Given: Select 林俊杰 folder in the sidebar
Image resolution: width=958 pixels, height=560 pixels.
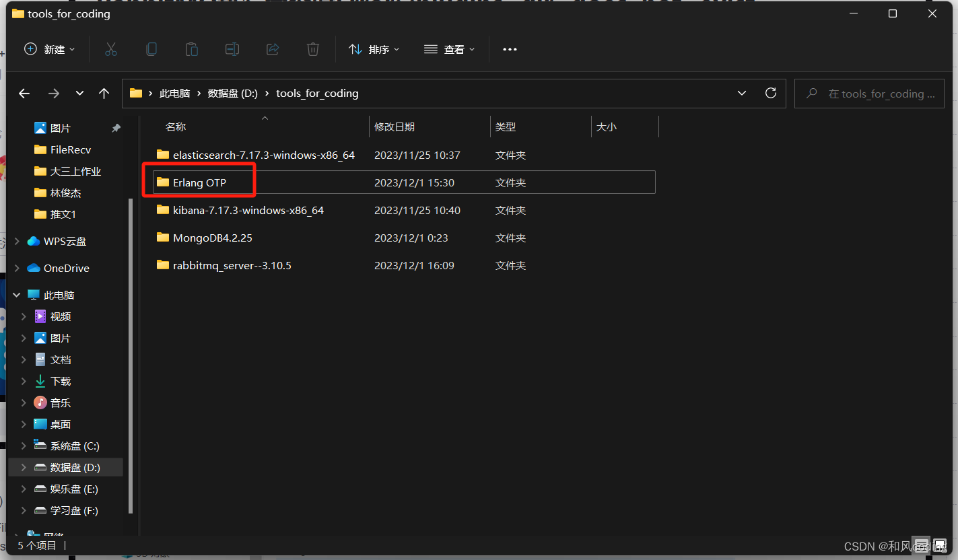Looking at the screenshot, I should point(65,193).
